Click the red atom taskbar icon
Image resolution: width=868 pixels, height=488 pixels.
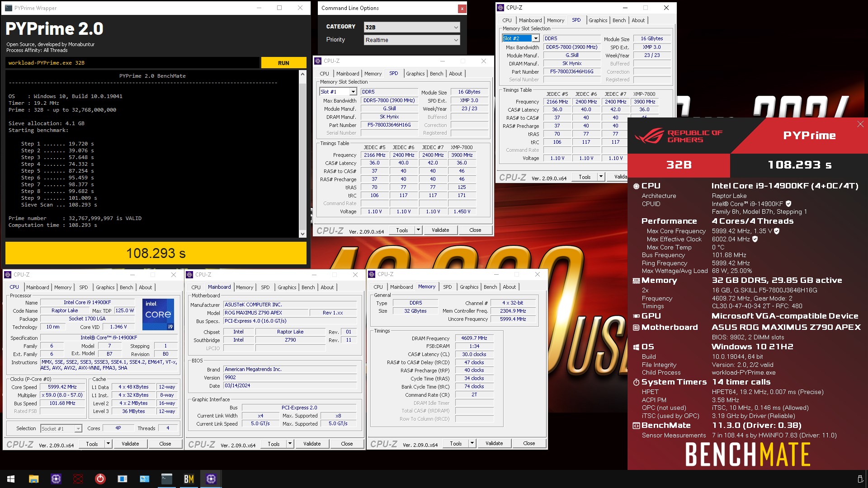pos(78,479)
